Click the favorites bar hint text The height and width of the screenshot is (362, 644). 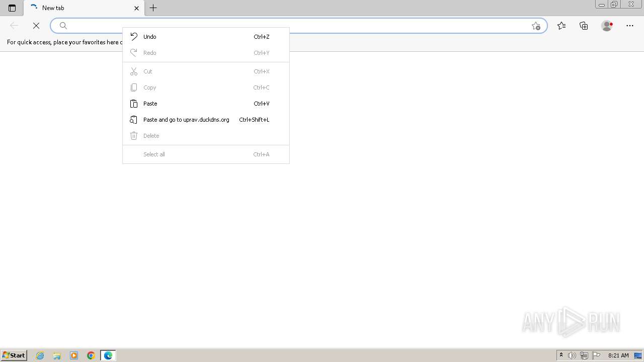[65, 42]
